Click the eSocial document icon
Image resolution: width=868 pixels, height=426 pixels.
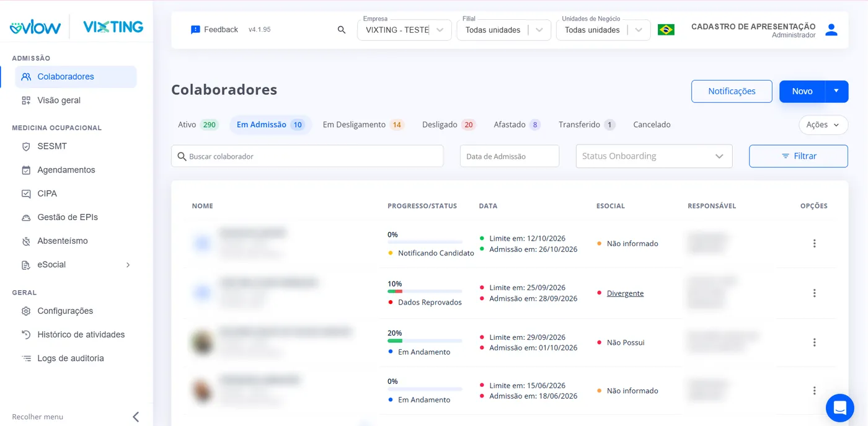26,265
